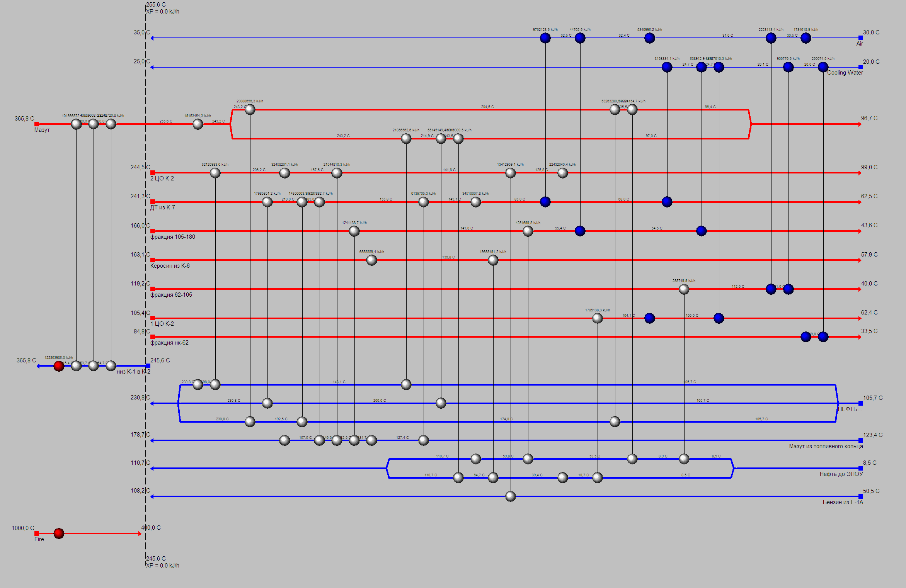Image resolution: width=906 pixels, height=588 pixels.
Task: Select the 9762123,5 kJ/h cooler on Air stream
Action: [545, 38]
